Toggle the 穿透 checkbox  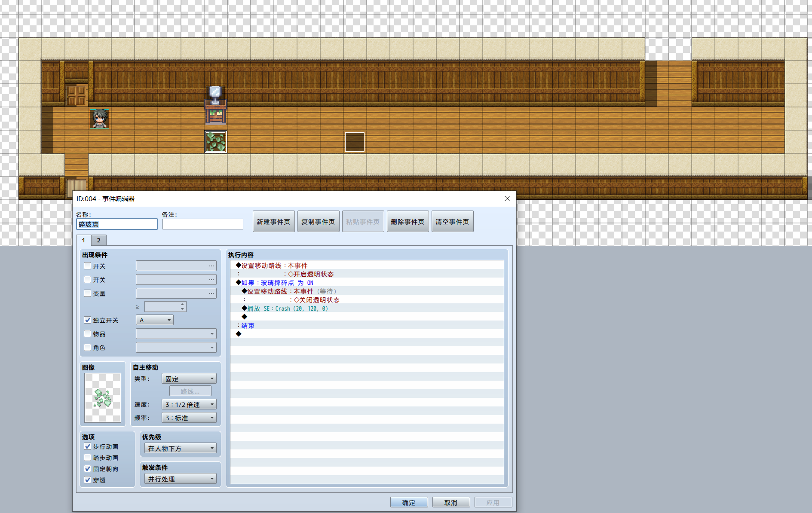tap(88, 480)
